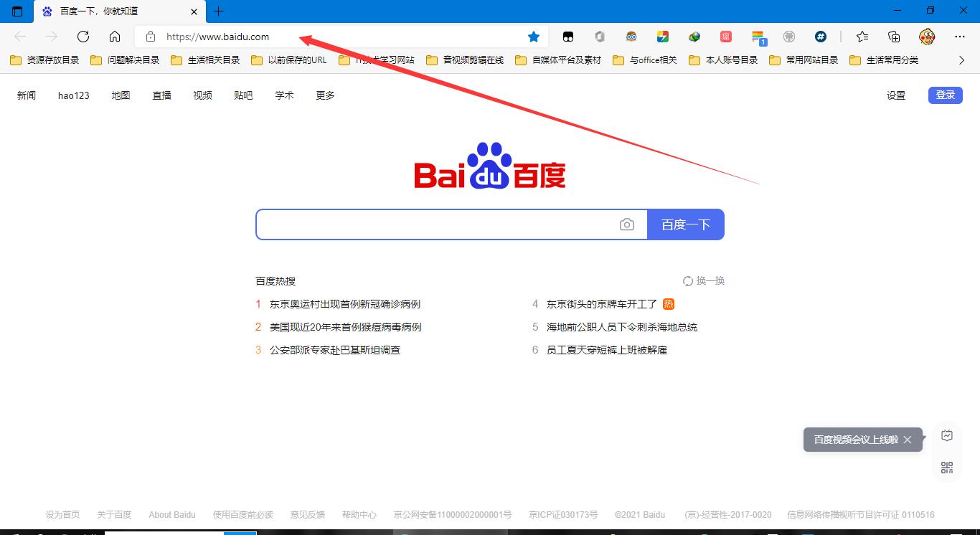The image size is (980, 535).
Task: Open the browser Collections icon
Action: (x=894, y=36)
